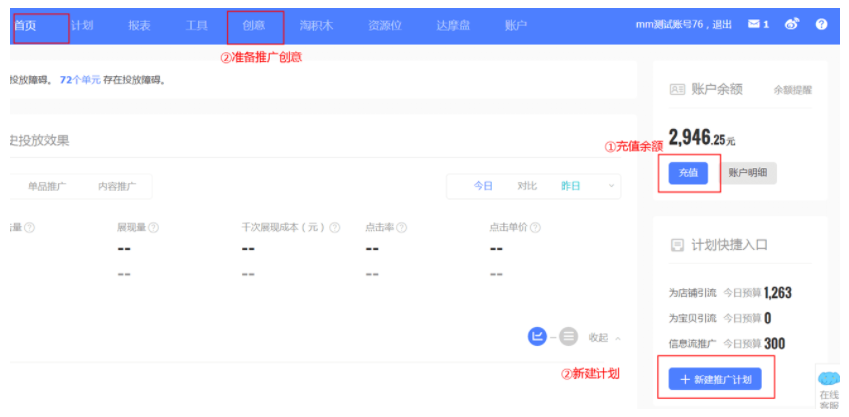Expand the date range dropdown arrow
Viewport: 849px width, 417px height.
point(611,186)
